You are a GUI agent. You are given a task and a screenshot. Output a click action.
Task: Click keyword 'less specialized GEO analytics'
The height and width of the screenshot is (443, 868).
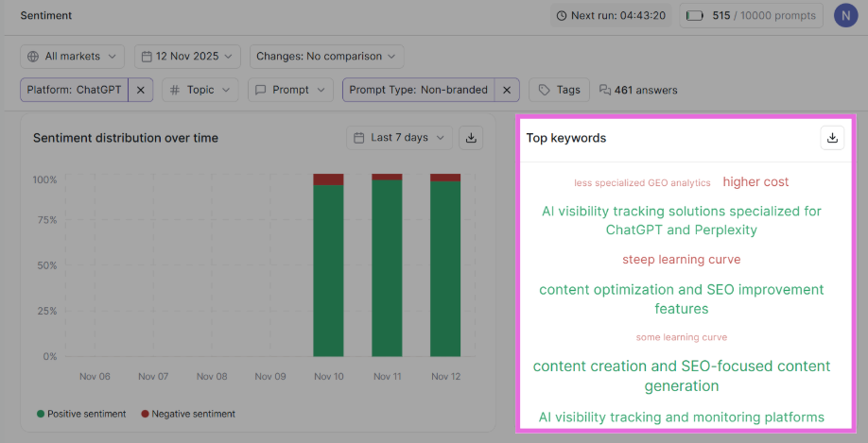pyautogui.click(x=642, y=183)
